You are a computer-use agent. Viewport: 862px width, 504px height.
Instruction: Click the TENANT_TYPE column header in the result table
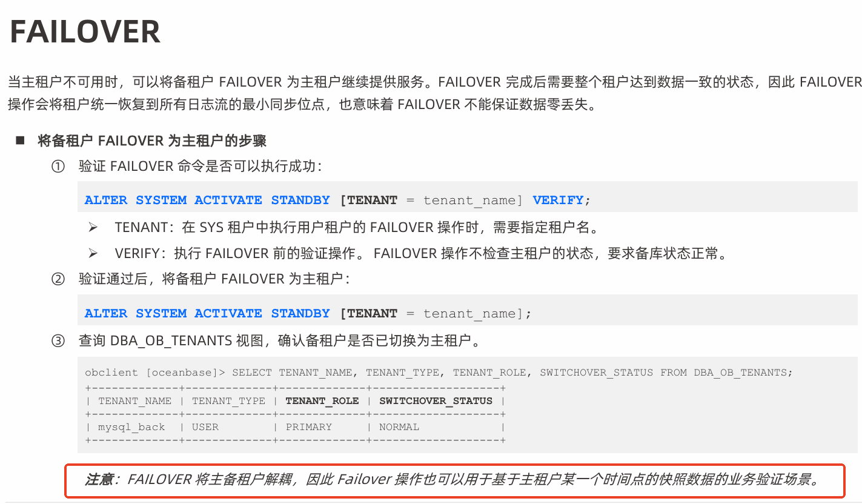point(228,401)
